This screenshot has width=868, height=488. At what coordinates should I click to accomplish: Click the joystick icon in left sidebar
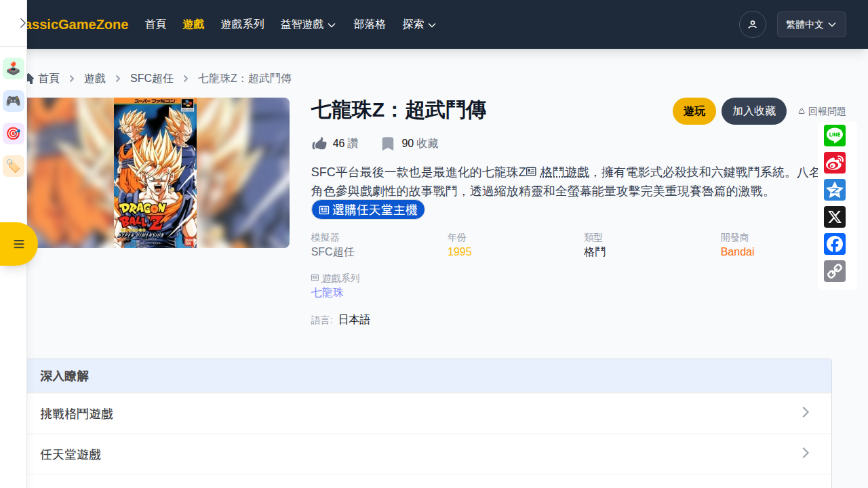(14, 68)
